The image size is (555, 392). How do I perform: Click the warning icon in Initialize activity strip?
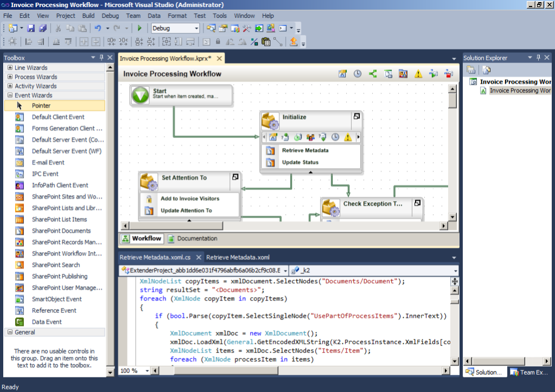pyautogui.click(x=348, y=137)
